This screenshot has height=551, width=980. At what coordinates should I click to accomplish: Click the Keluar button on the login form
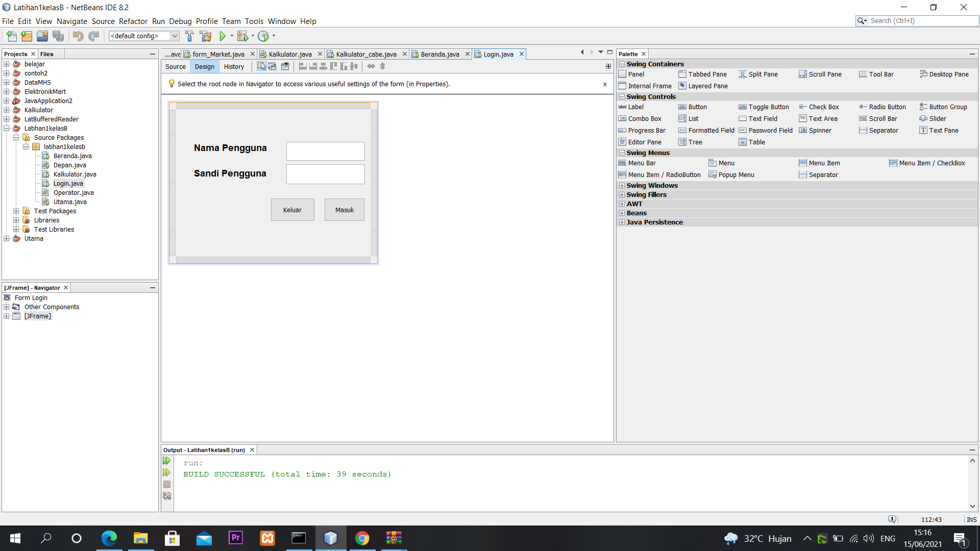click(x=292, y=209)
